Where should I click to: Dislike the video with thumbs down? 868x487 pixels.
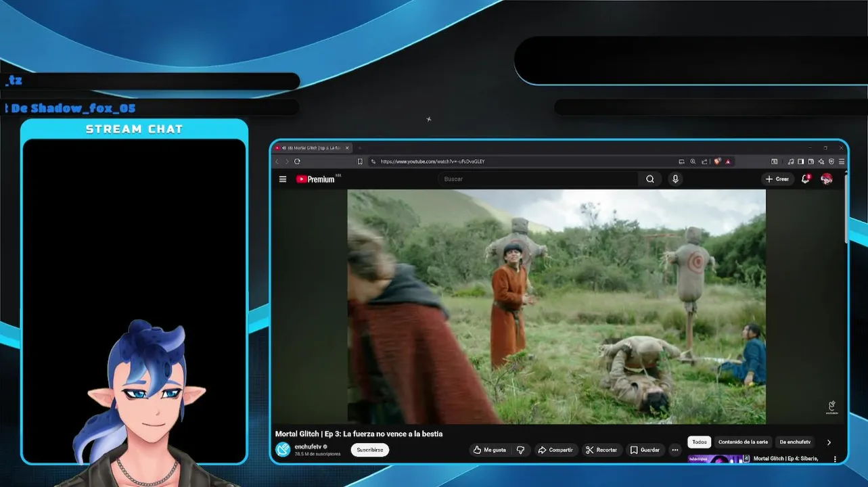520,450
